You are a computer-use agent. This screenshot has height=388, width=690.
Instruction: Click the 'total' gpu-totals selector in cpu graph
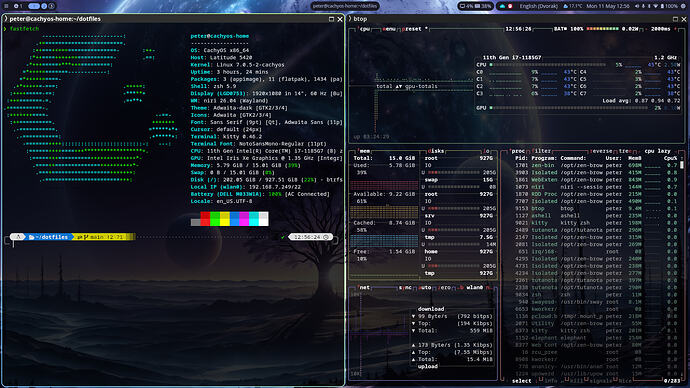pos(407,86)
